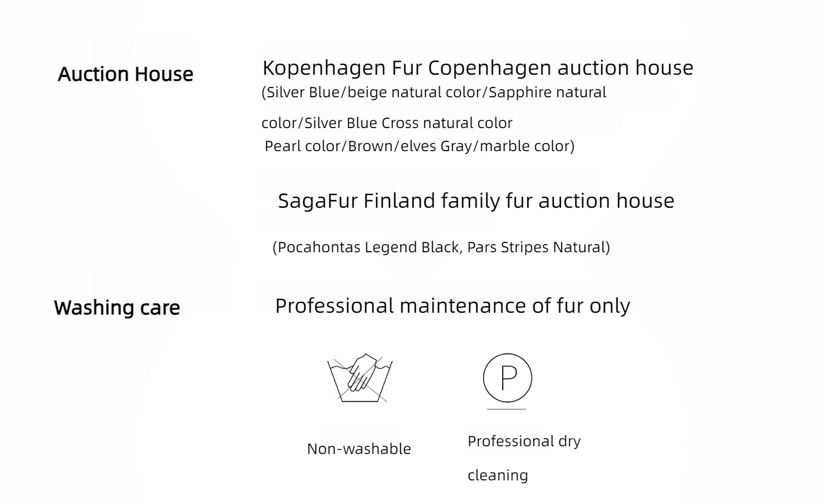825x504 pixels.
Task: Click the Sapphire natural text
Action: (x=547, y=92)
